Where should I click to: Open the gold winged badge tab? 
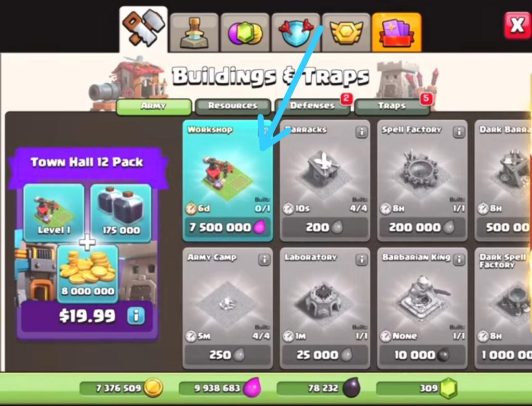coord(345,33)
